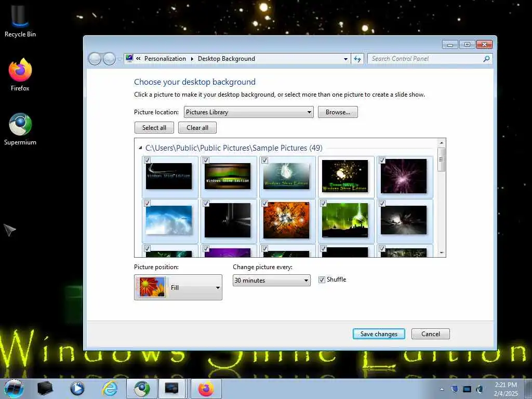The image size is (532, 399).
Task: Open the 30 minutes interval dropdown
Action: (x=271, y=280)
